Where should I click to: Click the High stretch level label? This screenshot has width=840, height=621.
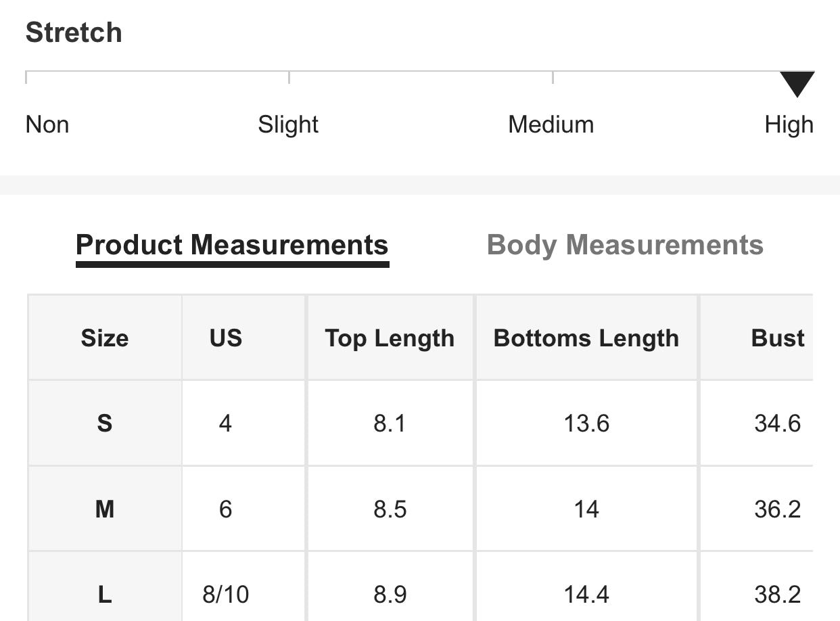(x=788, y=124)
